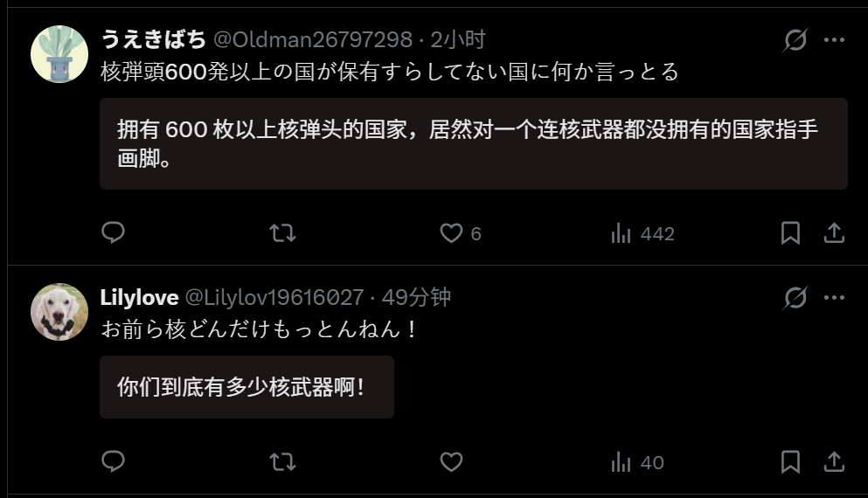Like the tweet with 6 likes
Viewport: 868px width, 498px height.
(461, 233)
